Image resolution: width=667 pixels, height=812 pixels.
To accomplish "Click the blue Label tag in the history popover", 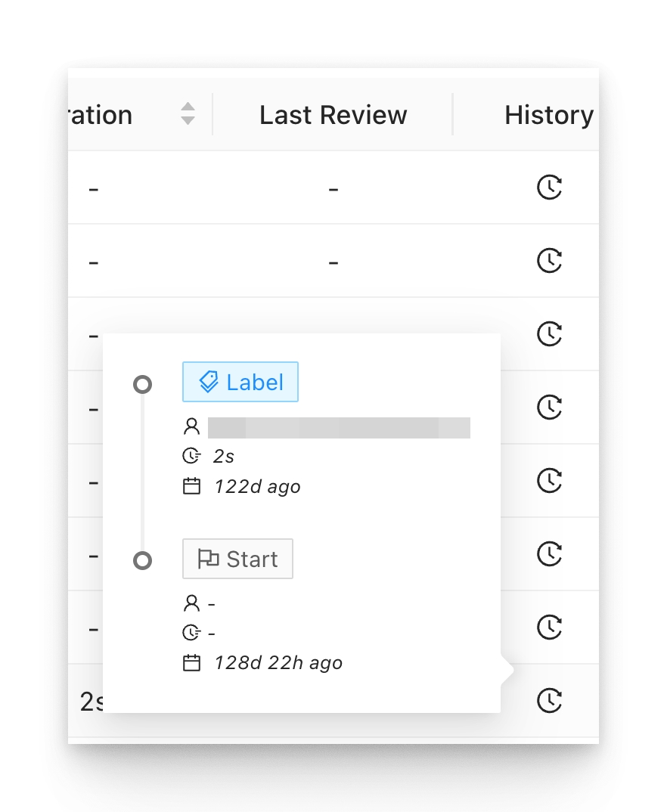I will click(240, 382).
